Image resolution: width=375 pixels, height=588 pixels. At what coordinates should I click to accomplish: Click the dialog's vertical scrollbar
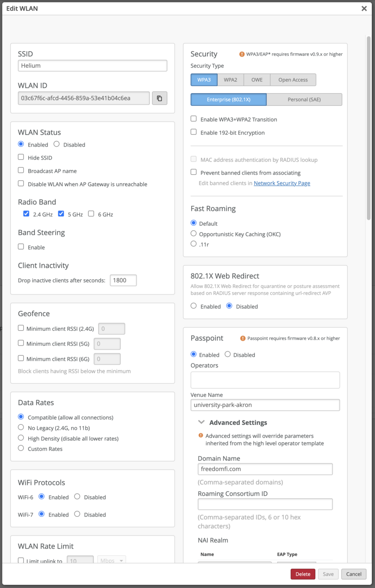(x=369, y=179)
